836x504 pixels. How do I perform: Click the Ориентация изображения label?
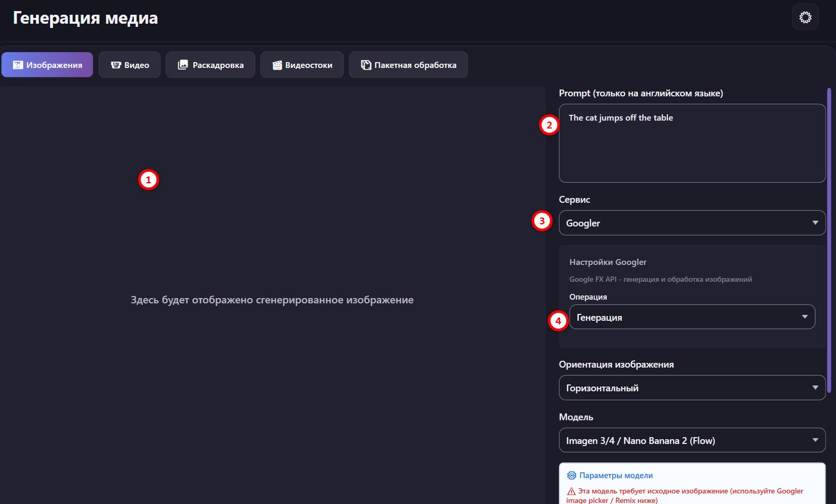click(616, 364)
